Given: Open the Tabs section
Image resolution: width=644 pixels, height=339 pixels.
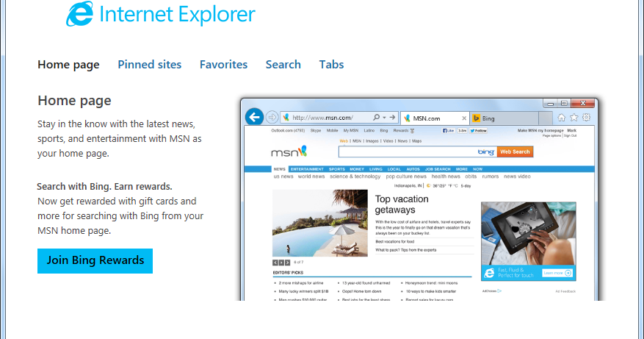Looking at the screenshot, I should point(331,65).
